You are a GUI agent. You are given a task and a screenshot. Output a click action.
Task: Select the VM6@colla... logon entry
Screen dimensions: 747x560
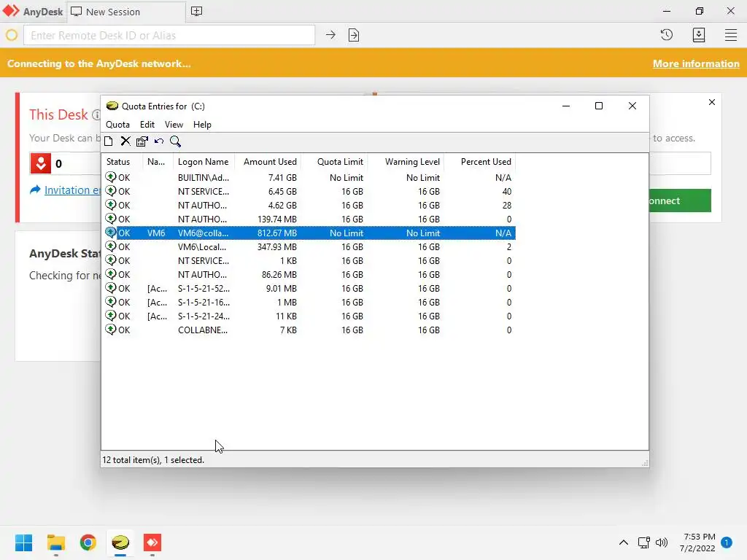pos(309,233)
